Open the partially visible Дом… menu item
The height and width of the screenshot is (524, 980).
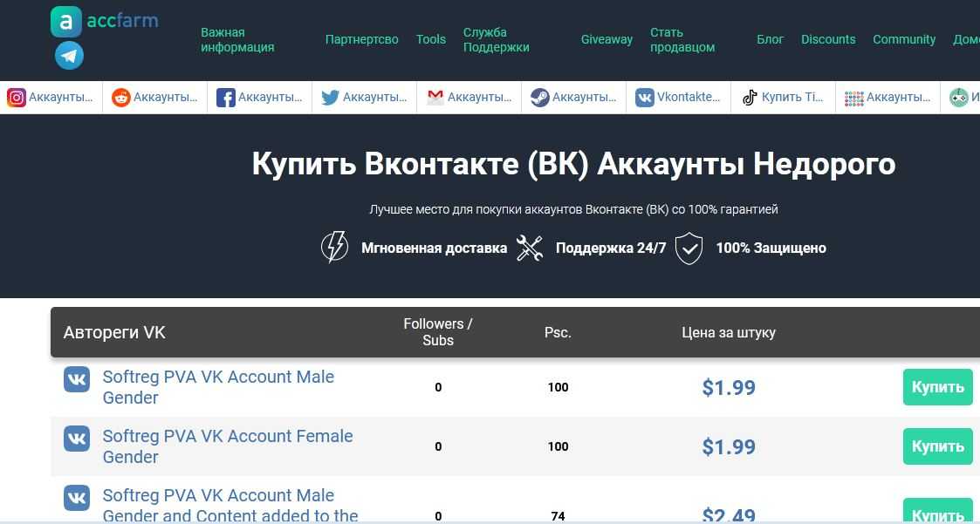coord(966,39)
